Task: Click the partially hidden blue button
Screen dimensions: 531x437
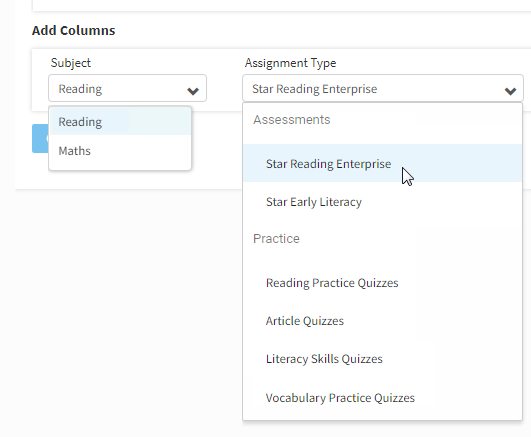Action: pos(40,139)
